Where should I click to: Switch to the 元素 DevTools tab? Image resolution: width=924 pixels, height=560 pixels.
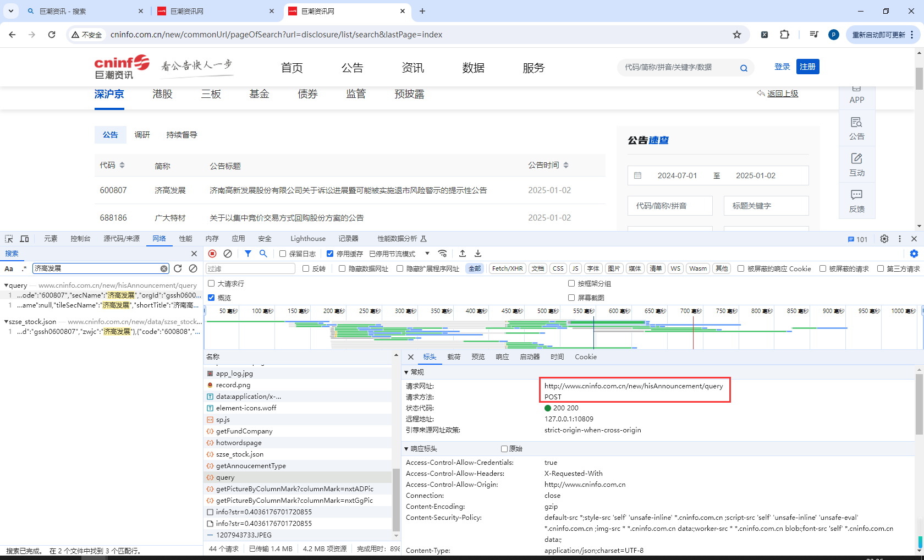[x=51, y=239]
